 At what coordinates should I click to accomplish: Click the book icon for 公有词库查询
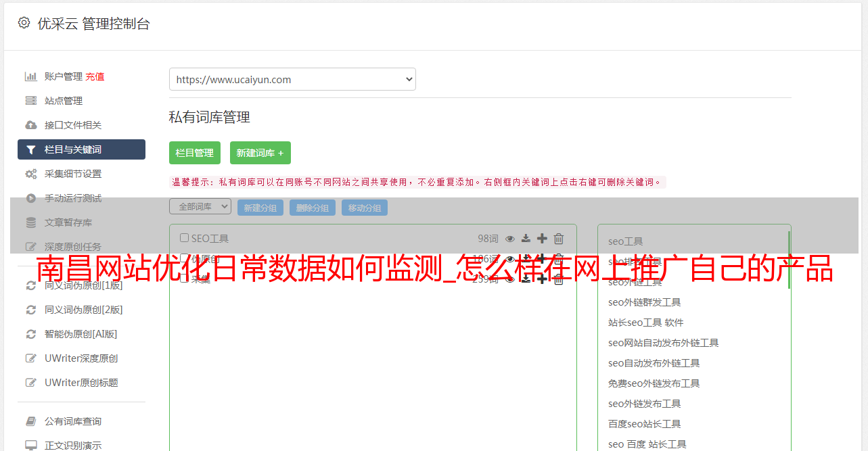(30, 421)
